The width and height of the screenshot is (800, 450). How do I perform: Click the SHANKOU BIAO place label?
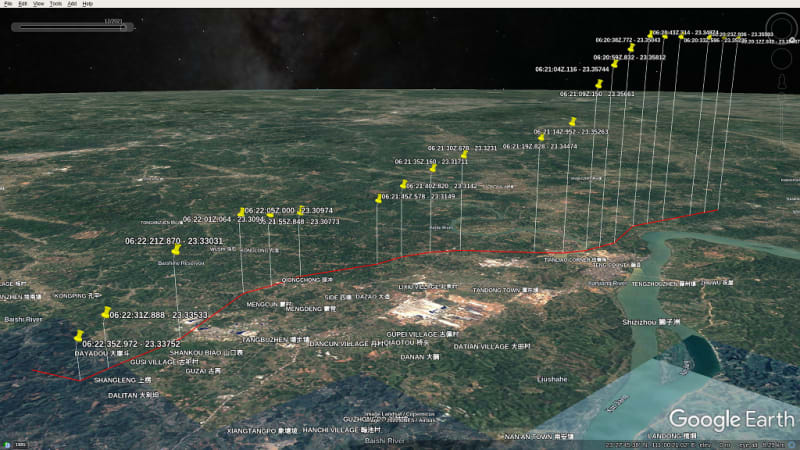coord(206,353)
